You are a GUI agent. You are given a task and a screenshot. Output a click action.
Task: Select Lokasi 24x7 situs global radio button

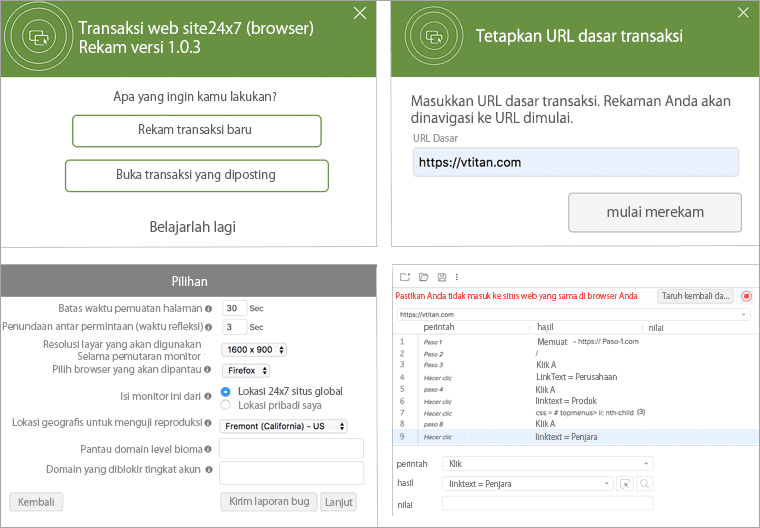[x=225, y=391]
